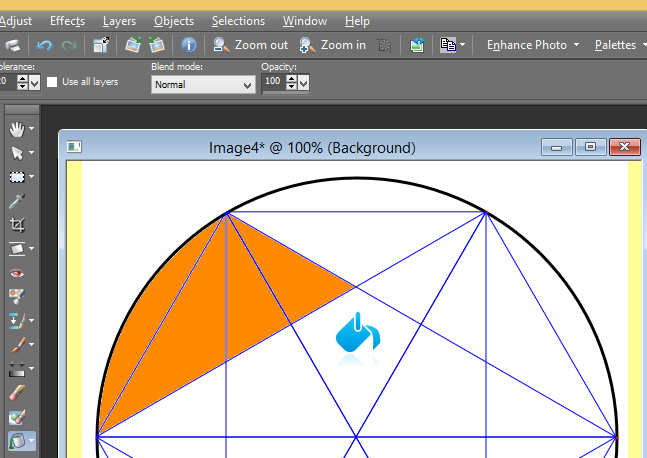Open the Opacity slider dropdown arrow

click(303, 83)
